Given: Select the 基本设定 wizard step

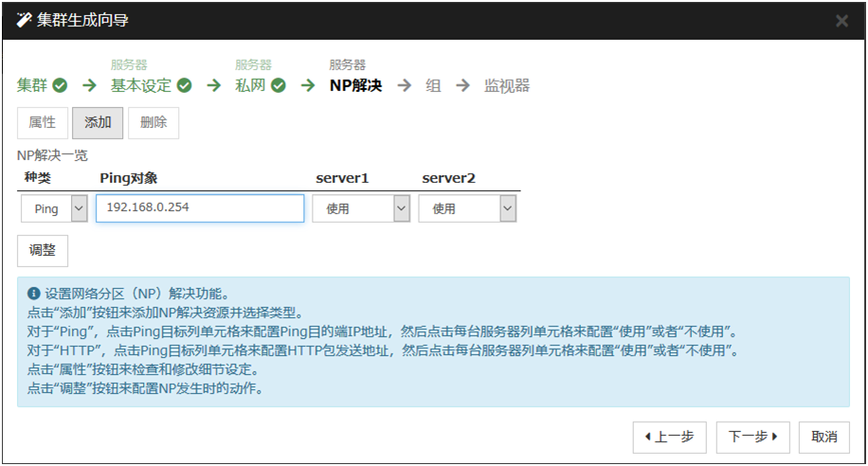Looking at the screenshot, I should (x=141, y=86).
